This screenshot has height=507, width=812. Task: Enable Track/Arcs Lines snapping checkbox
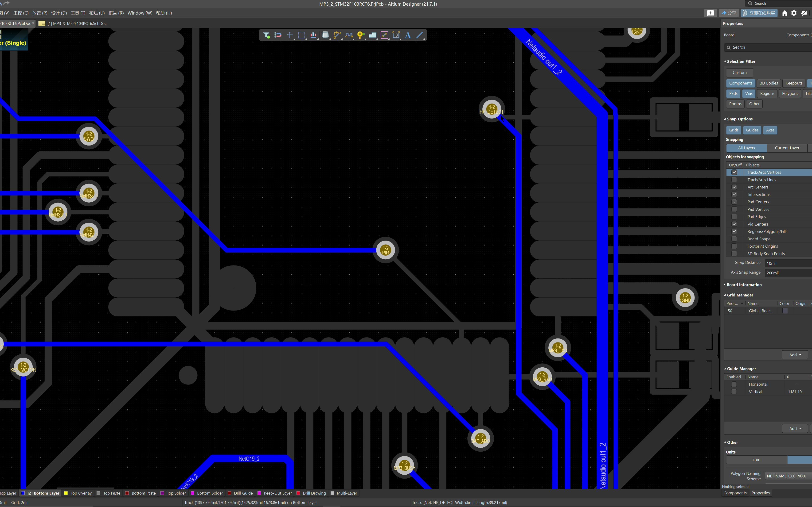734,180
